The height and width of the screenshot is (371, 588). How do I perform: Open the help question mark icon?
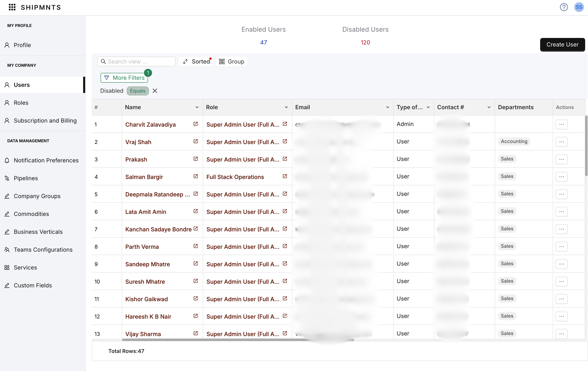pyautogui.click(x=564, y=7)
